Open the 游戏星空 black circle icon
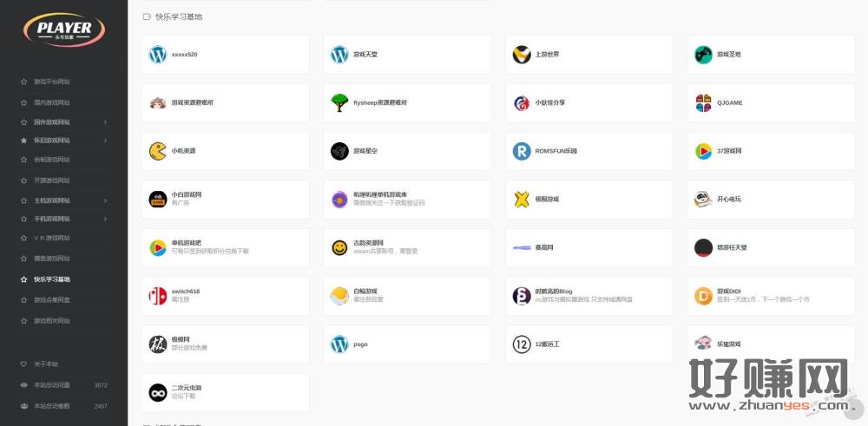 pos(339,151)
